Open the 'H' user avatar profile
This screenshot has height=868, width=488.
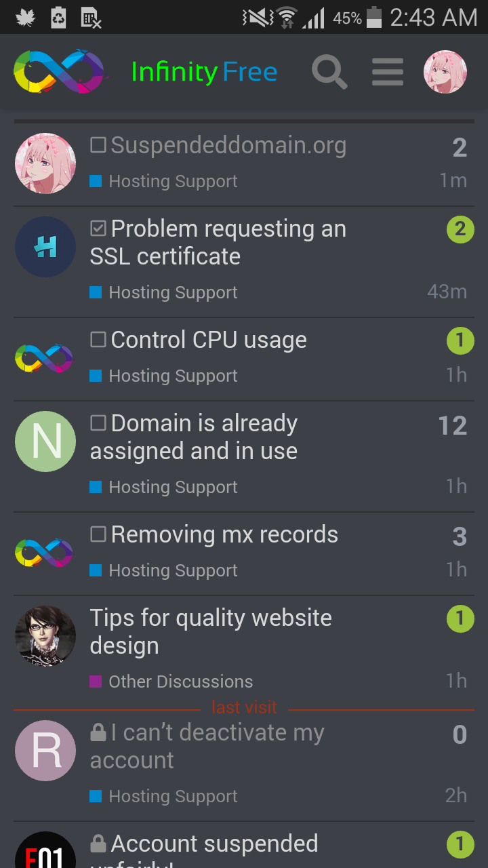click(45, 247)
